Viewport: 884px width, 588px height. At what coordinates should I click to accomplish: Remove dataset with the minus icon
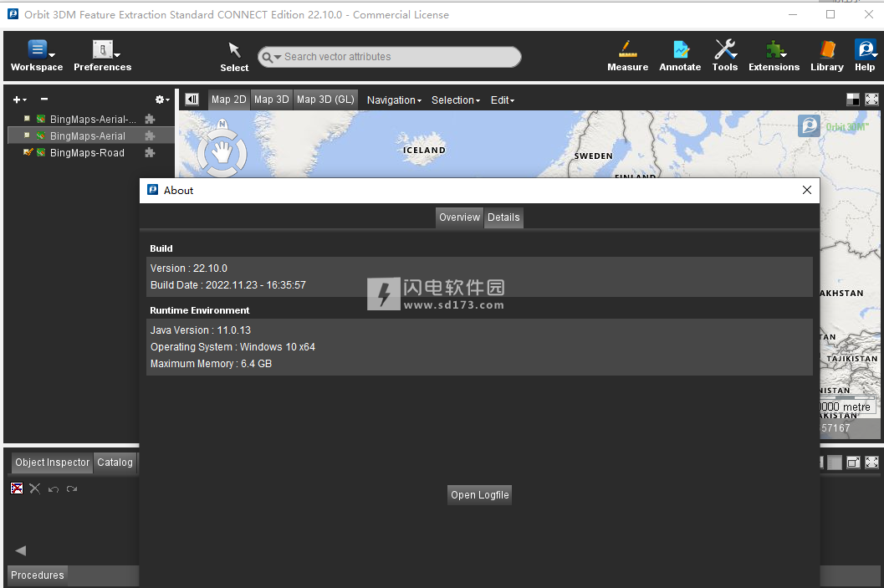[44, 100]
